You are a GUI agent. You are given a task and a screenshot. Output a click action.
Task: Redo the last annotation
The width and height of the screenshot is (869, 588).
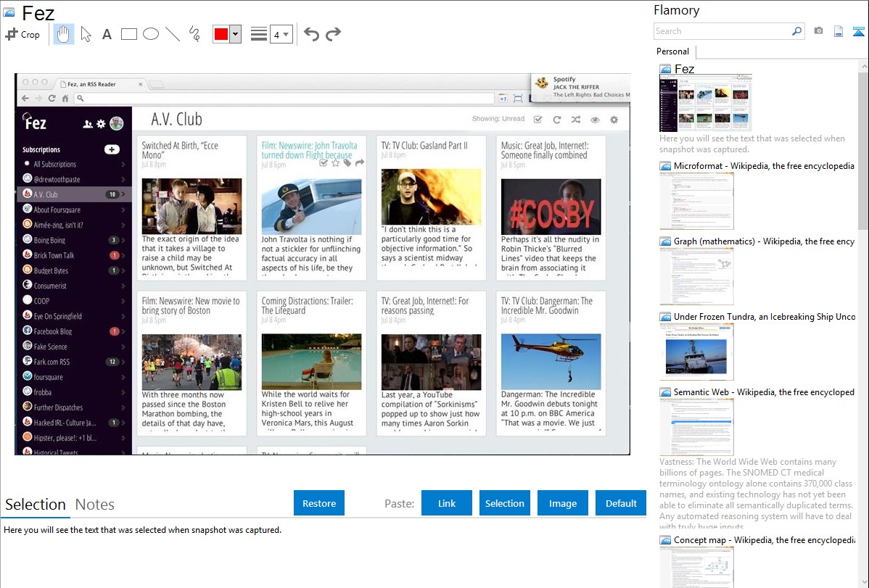333,34
